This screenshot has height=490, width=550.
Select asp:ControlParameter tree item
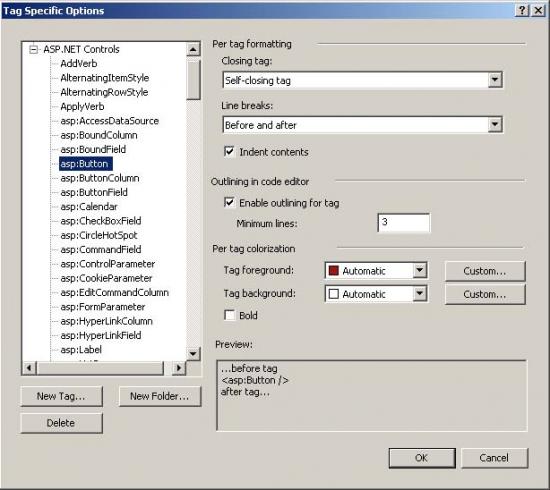coord(108,264)
